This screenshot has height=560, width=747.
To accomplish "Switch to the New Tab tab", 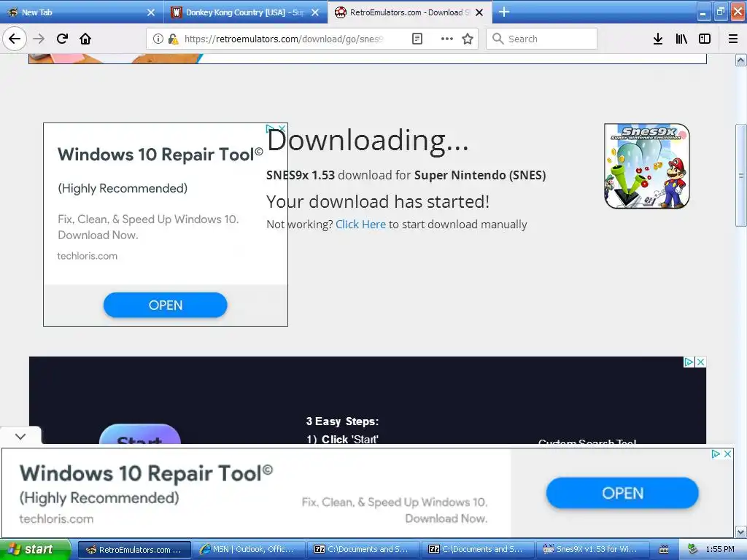I will coord(82,12).
